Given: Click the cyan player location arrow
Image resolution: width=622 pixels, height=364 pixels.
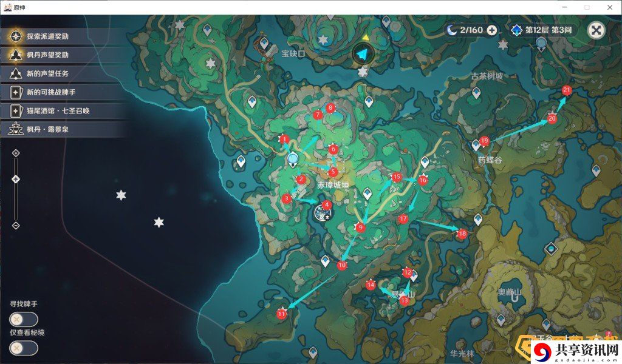Looking at the screenshot, I should [x=363, y=54].
